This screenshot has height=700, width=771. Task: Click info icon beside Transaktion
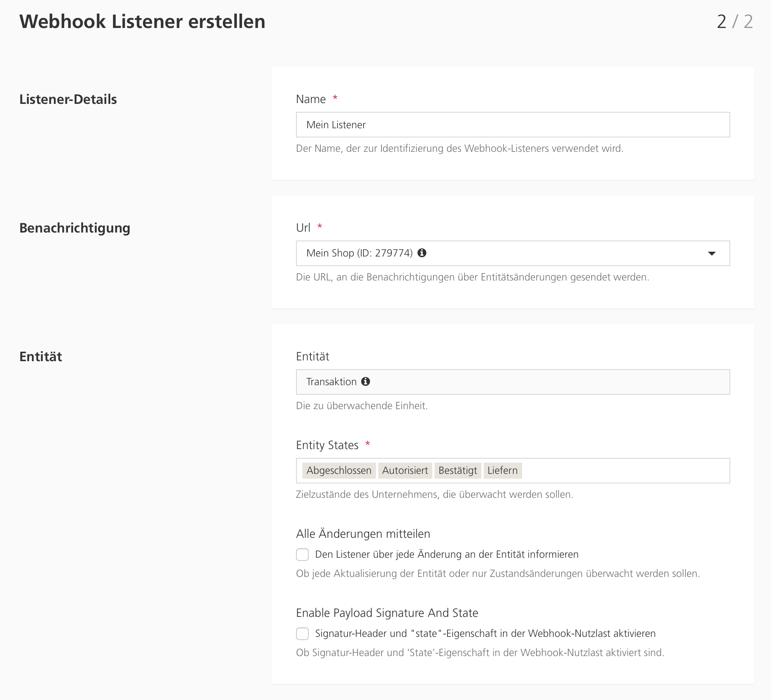366,382
